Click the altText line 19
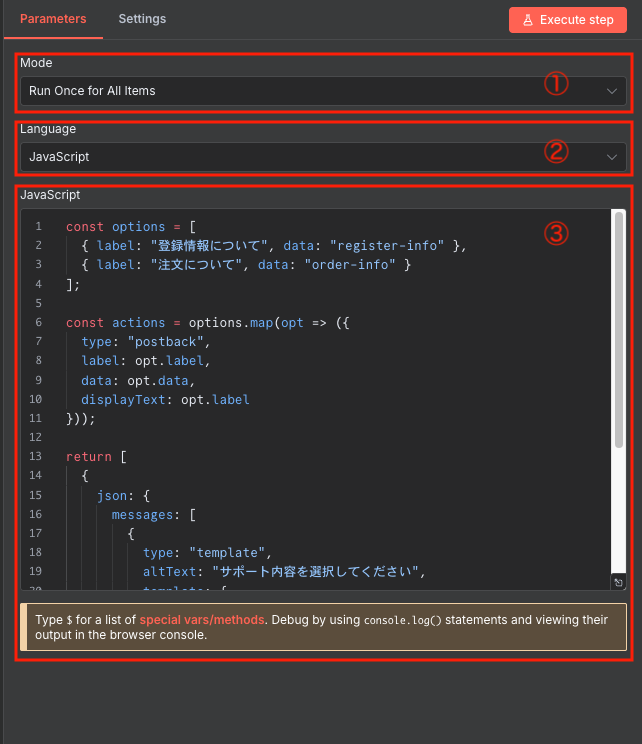 tap(284, 571)
